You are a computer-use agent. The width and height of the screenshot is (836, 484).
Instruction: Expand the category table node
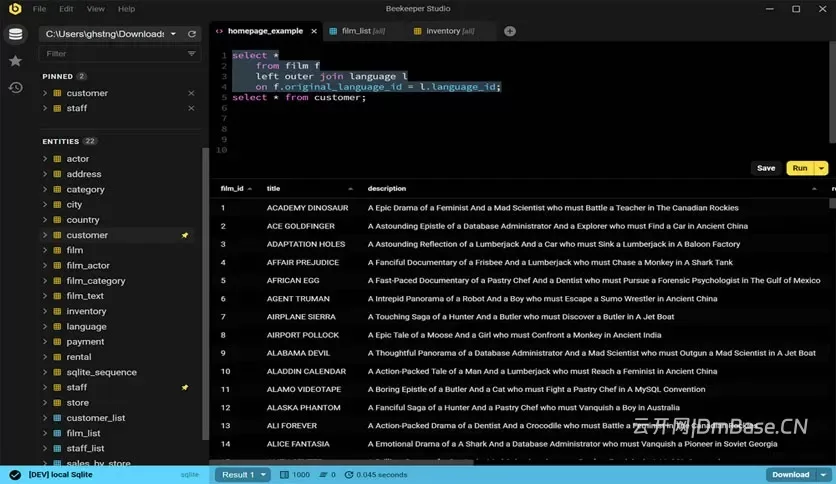pyautogui.click(x=45, y=189)
